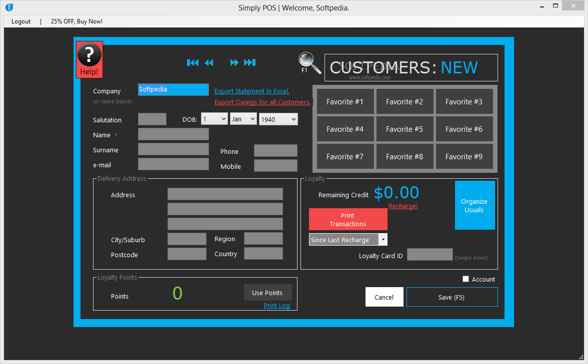Viewport: 588px width, 364px height.
Task: Click Export Statement in Excel link
Action: (x=251, y=91)
